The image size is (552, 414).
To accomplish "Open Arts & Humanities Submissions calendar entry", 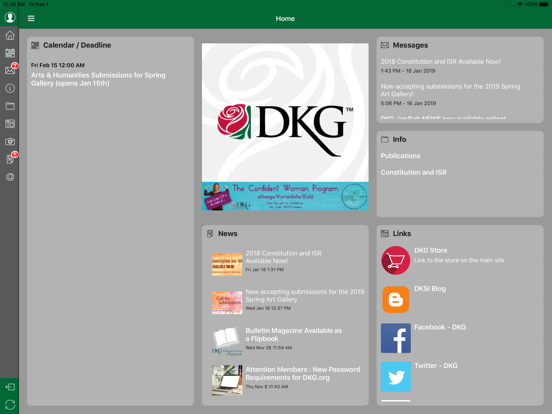I will click(x=110, y=75).
